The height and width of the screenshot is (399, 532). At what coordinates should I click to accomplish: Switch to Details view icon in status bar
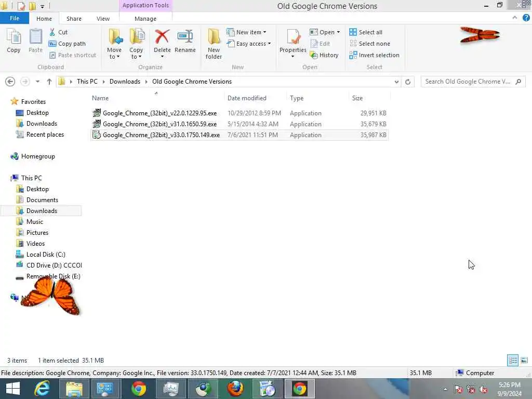point(513,361)
